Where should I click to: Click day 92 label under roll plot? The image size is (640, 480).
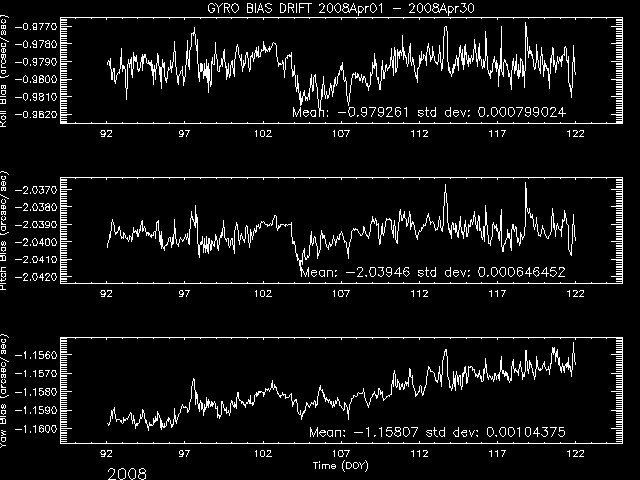[x=107, y=134]
